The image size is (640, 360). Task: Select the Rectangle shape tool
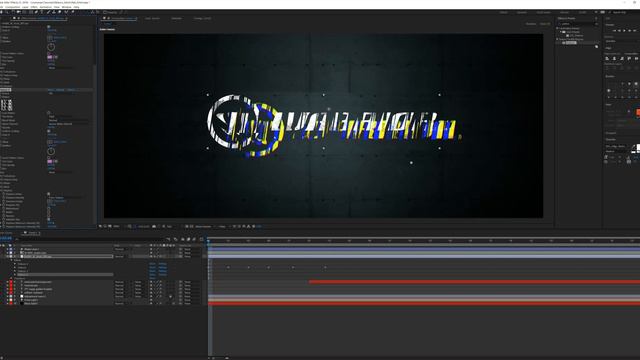click(x=30, y=12)
